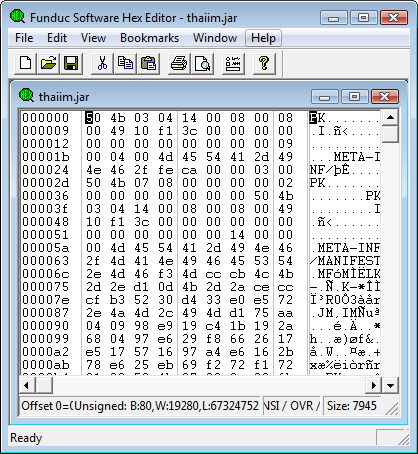
Task: Click the Funduc Software Hex Editor title text
Action: point(133,18)
